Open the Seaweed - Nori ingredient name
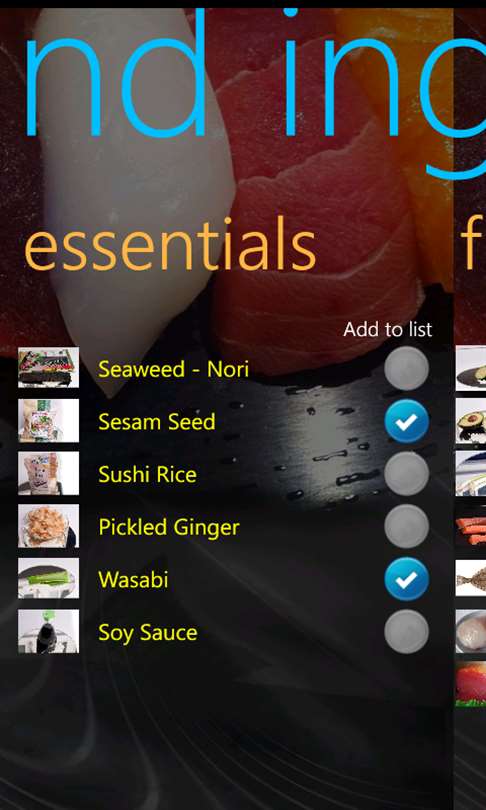The height and width of the screenshot is (810, 486). tap(174, 369)
